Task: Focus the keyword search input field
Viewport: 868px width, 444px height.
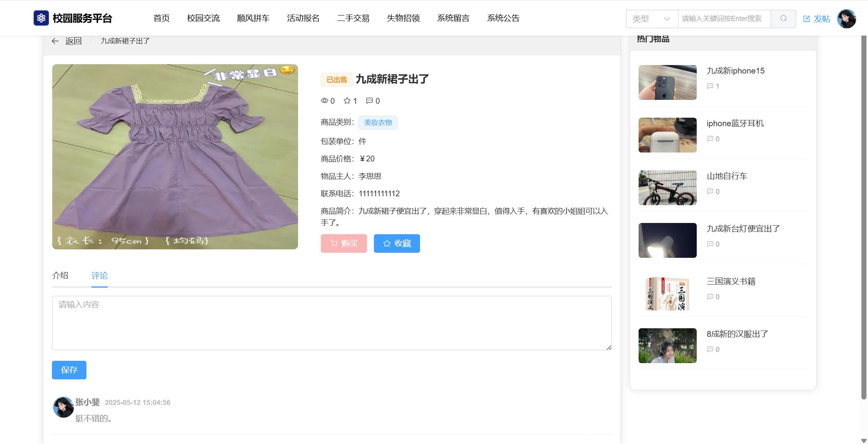Action: [x=724, y=19]
